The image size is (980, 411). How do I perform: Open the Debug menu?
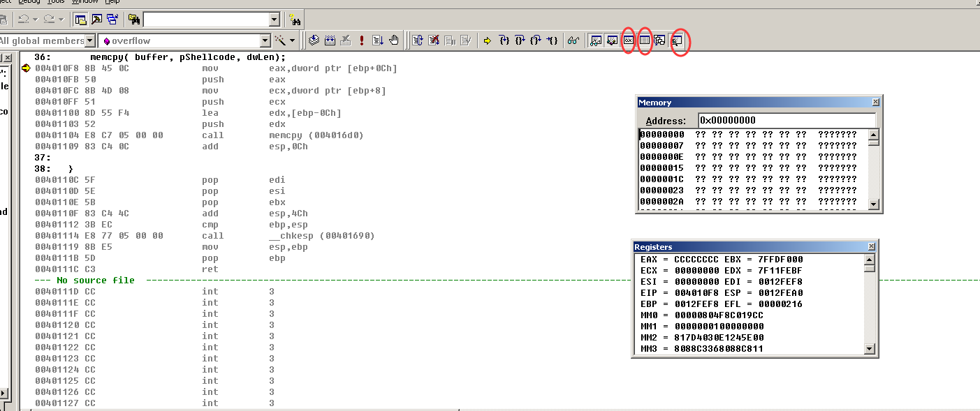(x=29, y=2)
